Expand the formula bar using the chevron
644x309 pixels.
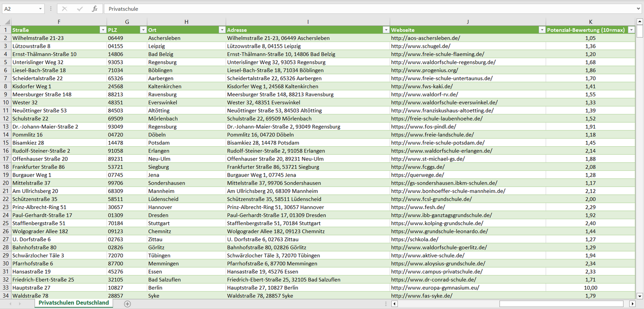tap(639, 9)
